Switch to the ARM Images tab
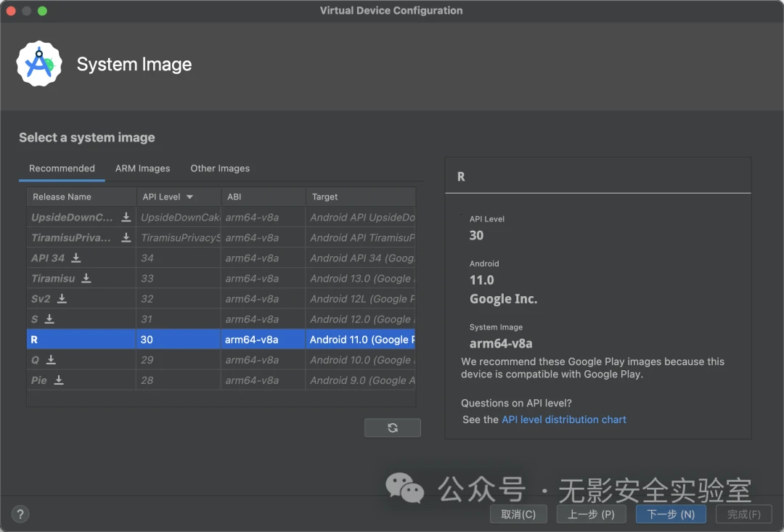 click(142, 168)
